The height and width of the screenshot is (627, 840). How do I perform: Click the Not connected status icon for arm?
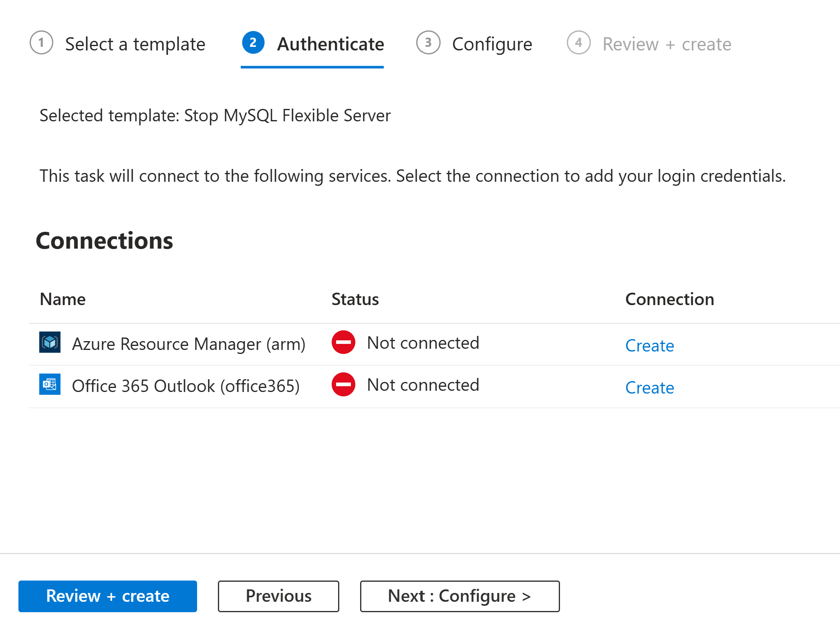point(343,343)
